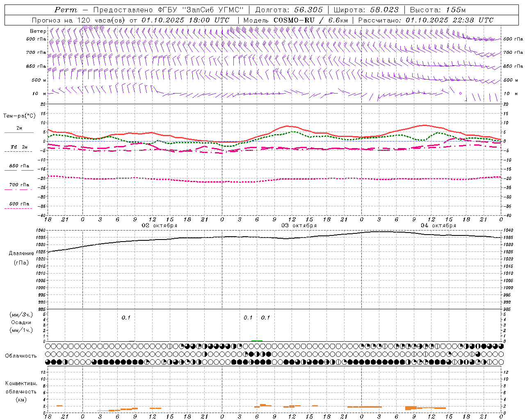
Task: Click the '(мм/1ч.)' precipitation unit label
Action: 21,330
